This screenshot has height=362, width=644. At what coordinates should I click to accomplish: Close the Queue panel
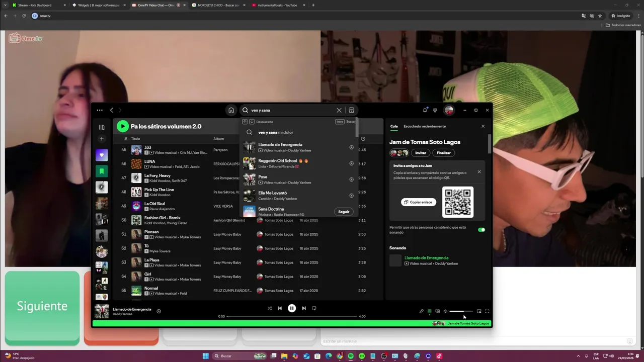point(483,126)
